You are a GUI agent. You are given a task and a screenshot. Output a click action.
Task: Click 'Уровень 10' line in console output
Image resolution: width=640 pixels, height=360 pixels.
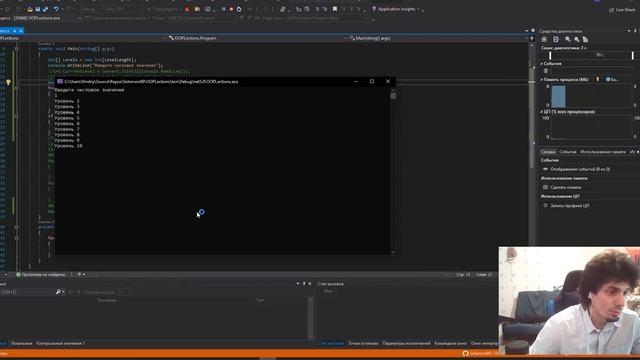coord(69,146)
